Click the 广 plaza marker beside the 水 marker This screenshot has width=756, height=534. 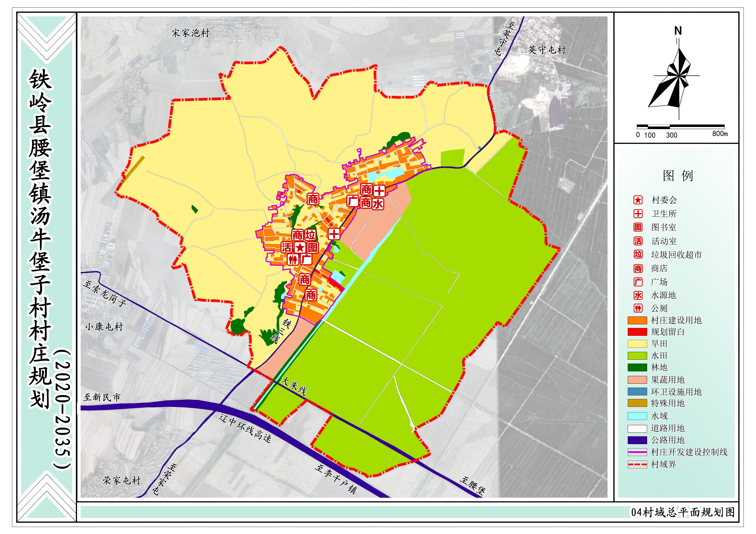(353, 201)
